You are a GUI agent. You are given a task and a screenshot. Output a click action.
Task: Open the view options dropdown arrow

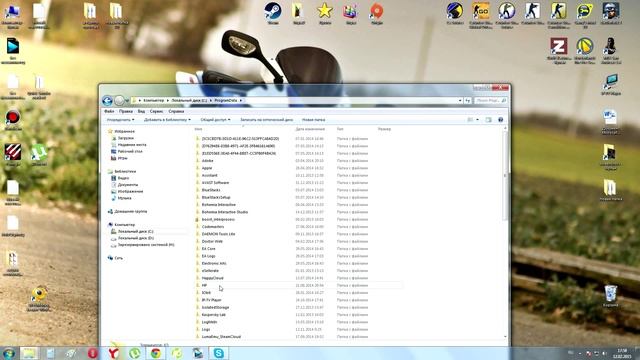478,120
